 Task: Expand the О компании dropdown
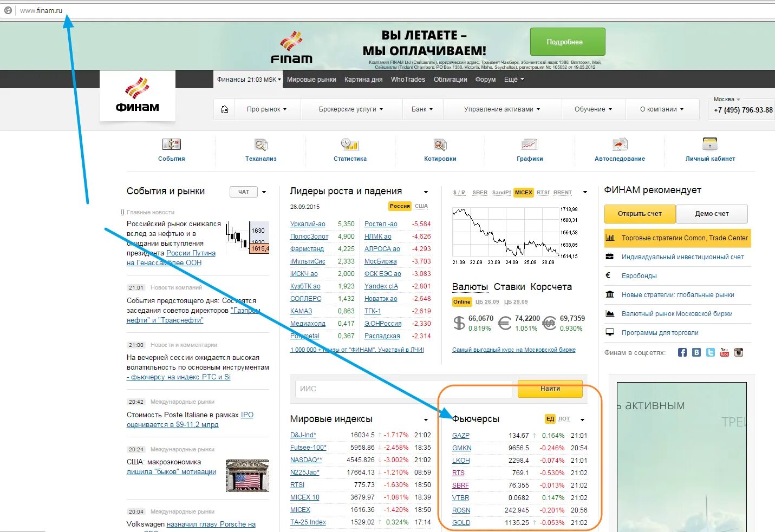click(x=662, y=109)
